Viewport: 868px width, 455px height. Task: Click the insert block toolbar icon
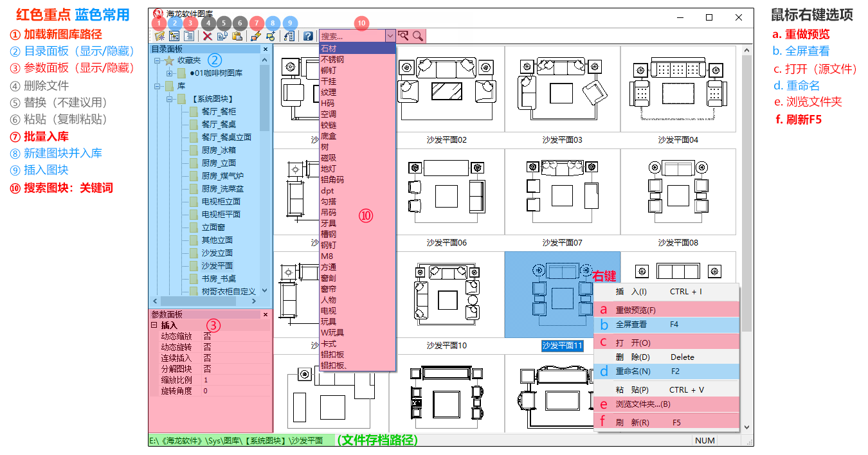[289, 37]
